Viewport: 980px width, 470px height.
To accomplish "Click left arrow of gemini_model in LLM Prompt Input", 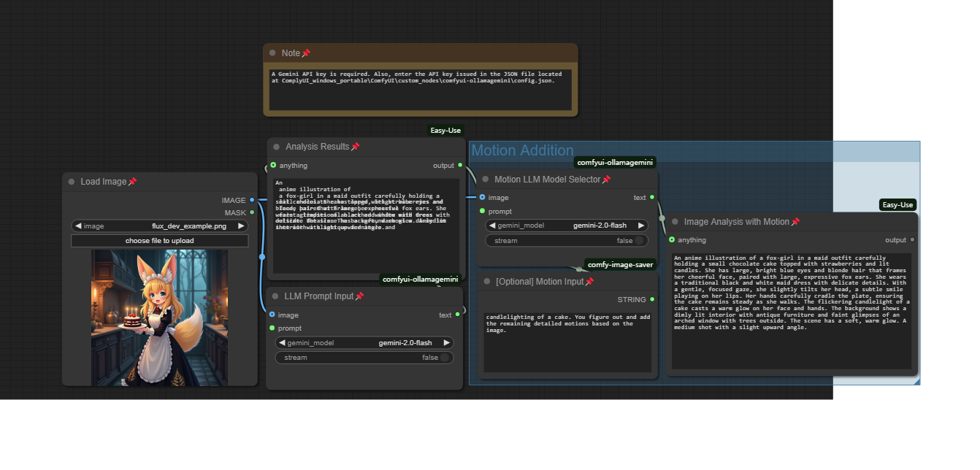I will [x=281, y=343].
